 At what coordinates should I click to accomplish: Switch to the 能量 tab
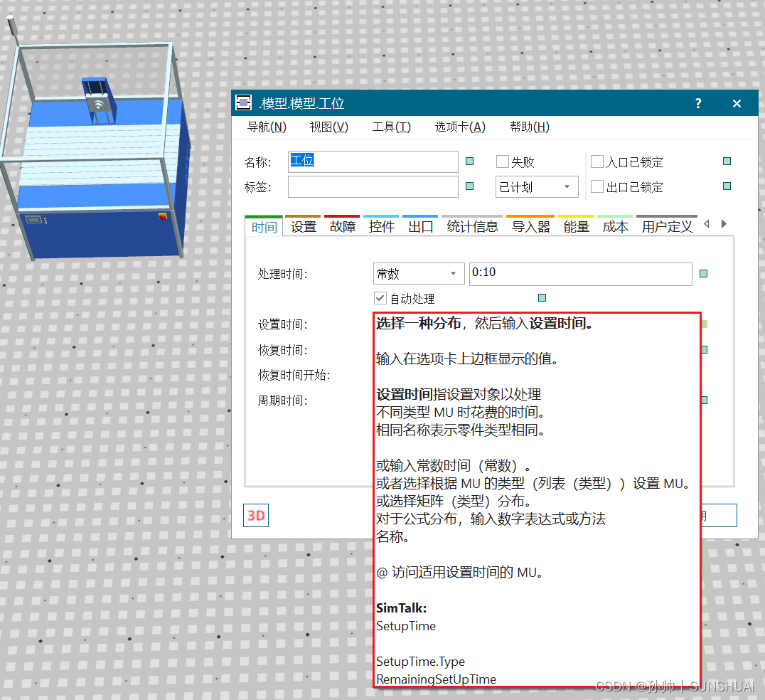click(x=576, y=226)
